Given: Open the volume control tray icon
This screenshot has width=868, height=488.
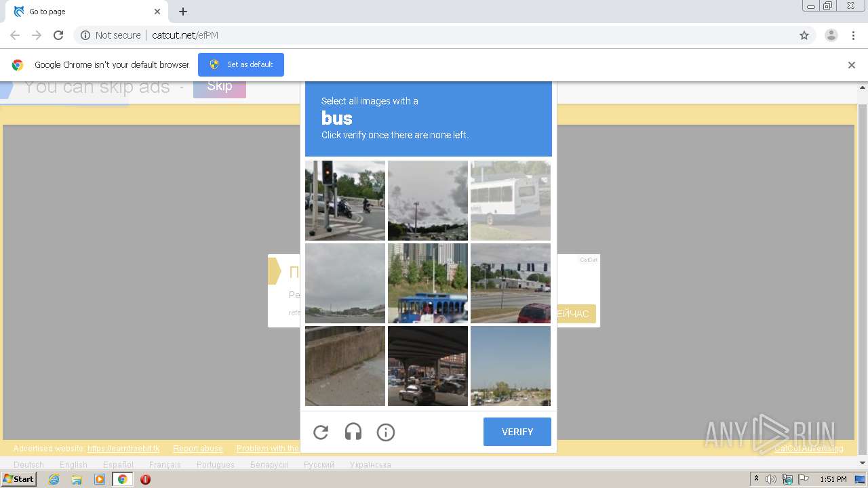Looking at the screenshot, I should [771, 479].
